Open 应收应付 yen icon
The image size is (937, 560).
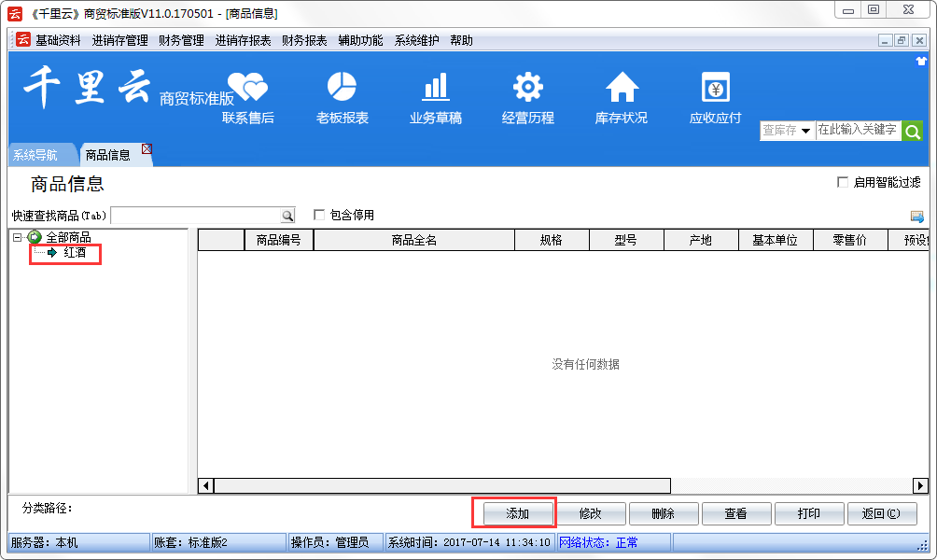(715, 88)
